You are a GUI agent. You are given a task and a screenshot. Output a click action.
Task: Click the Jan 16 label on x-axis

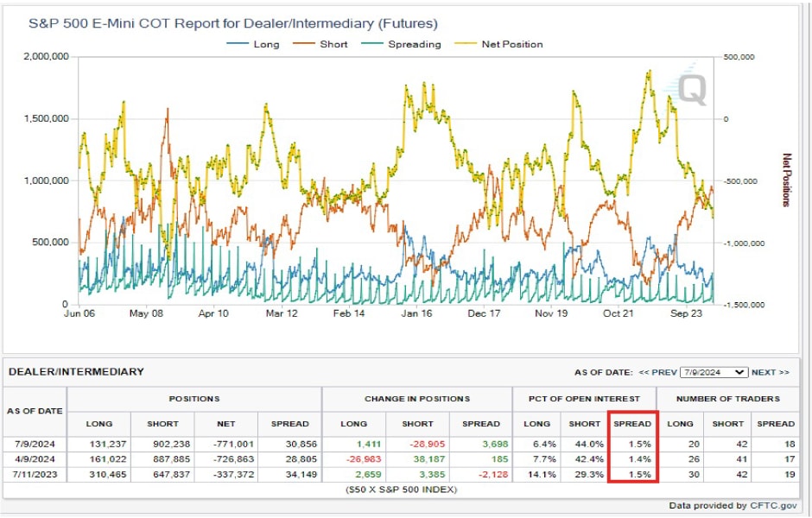[x=416, y=314]
